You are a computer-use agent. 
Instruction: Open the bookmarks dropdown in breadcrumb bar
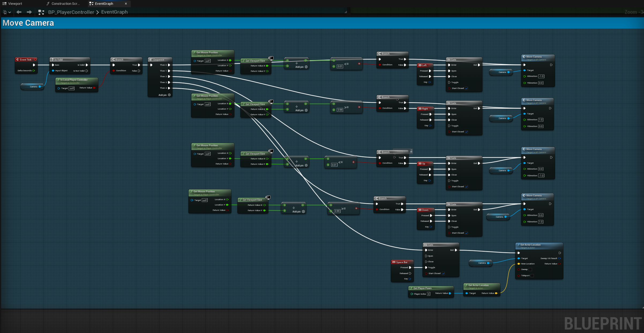7,12
